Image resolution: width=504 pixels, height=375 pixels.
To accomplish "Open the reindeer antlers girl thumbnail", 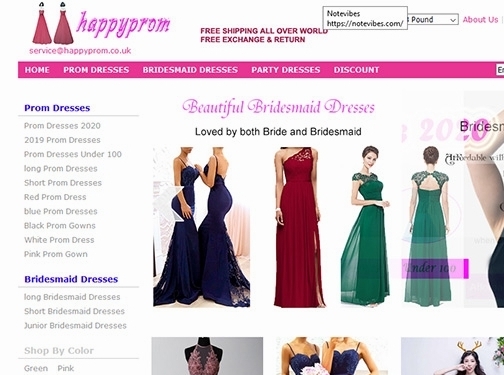I will [x=452, y=356].
